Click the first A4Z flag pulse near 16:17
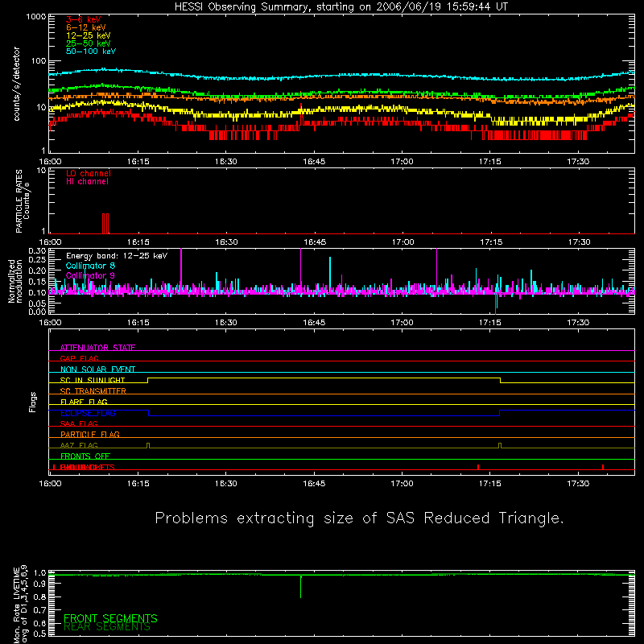 [x=148, y=445]
